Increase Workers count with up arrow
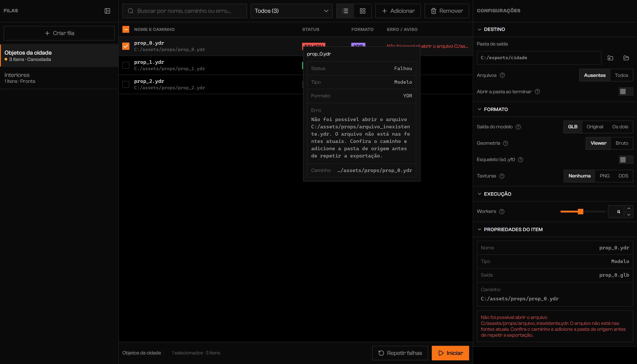637x364 pixels. [629, 208]
